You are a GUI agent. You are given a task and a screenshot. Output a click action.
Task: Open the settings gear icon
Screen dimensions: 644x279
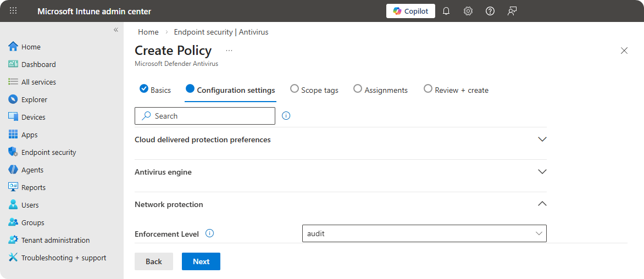(468, 11)
